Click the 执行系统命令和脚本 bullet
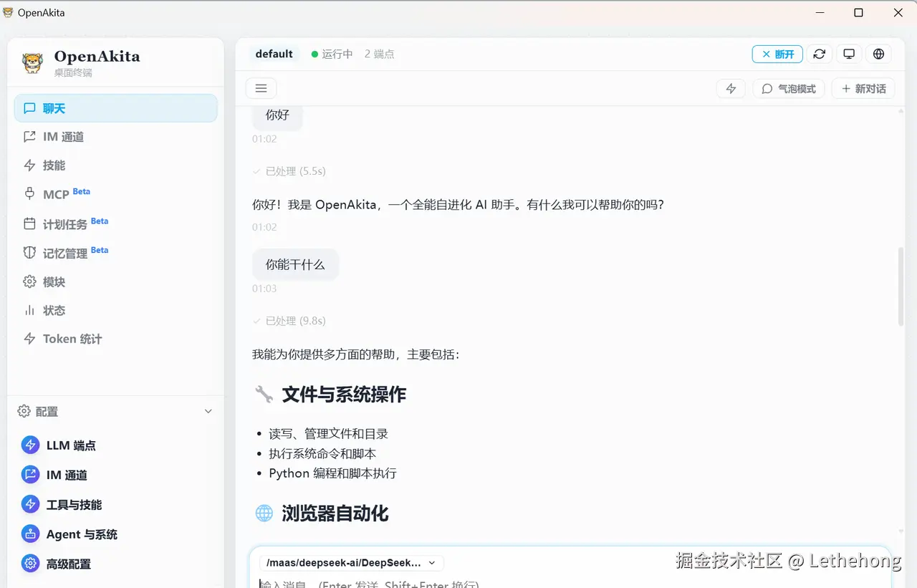Image resolution: width=917 pixels, height=588 pixels. (322, 453)
